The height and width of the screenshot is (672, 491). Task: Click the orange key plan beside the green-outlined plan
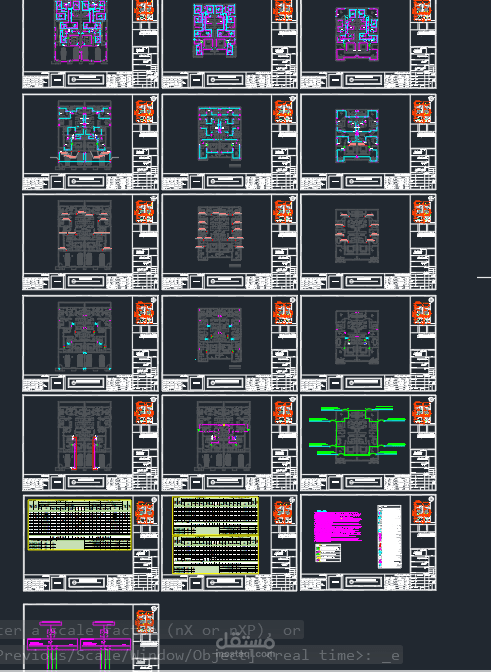(x=421, y=412)
